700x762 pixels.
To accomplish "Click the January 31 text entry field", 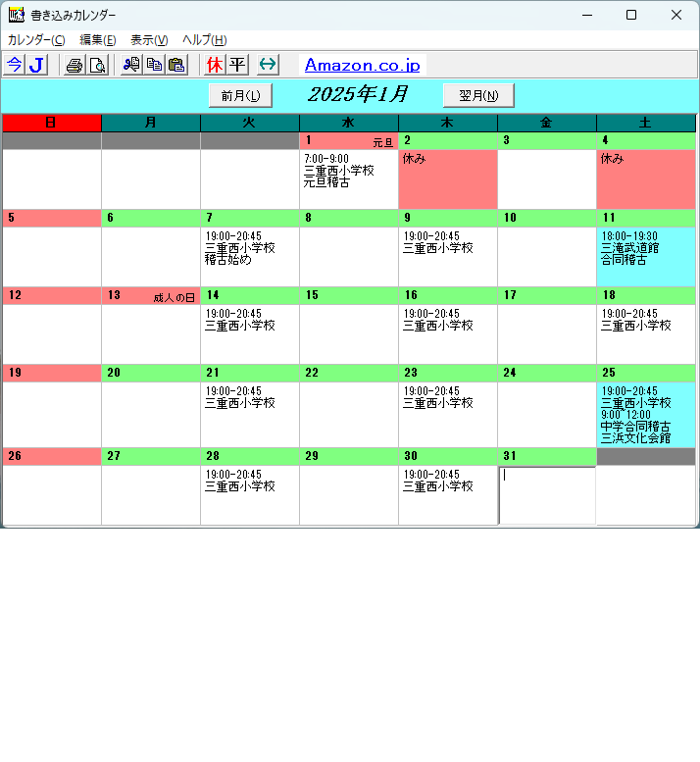I will (x=546, y=495).
